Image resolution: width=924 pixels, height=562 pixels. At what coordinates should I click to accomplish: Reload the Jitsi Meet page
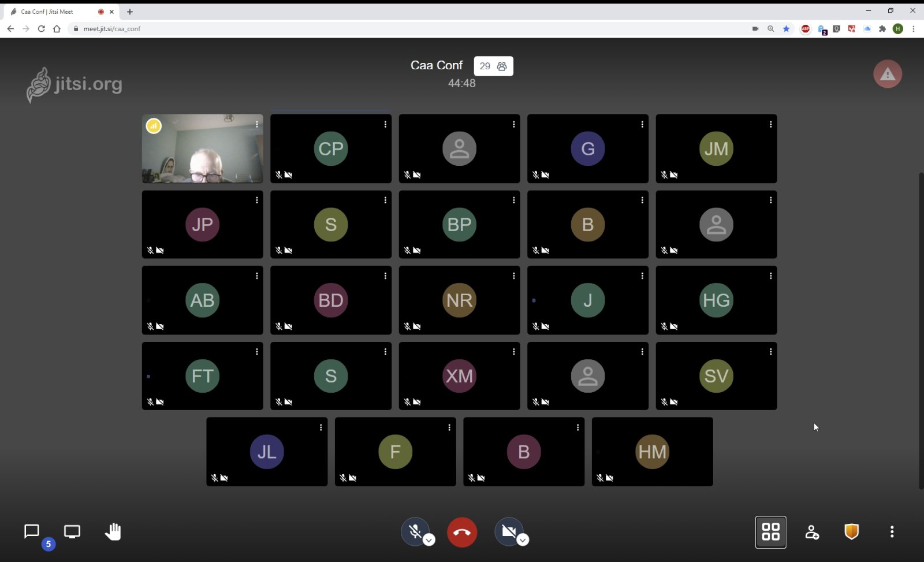coord(41,28)
